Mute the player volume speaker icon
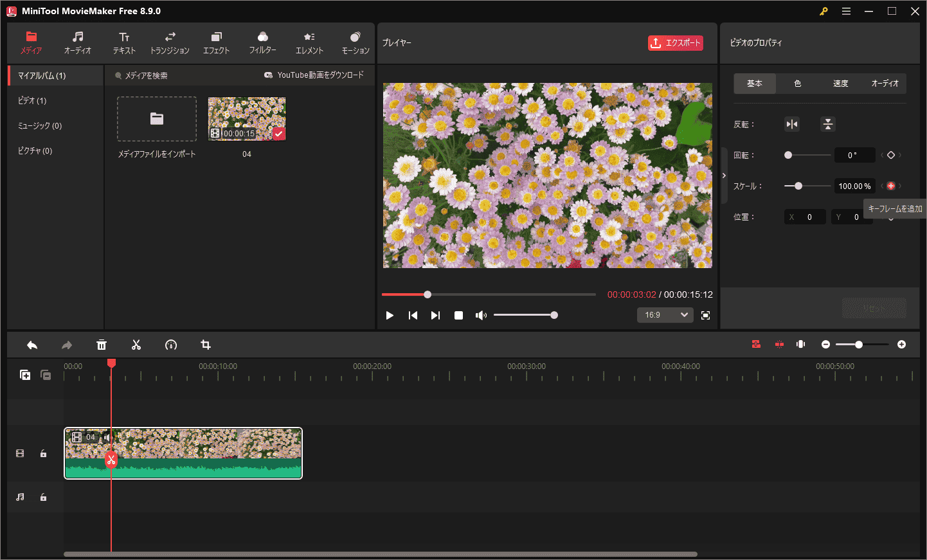 (481, 315)
